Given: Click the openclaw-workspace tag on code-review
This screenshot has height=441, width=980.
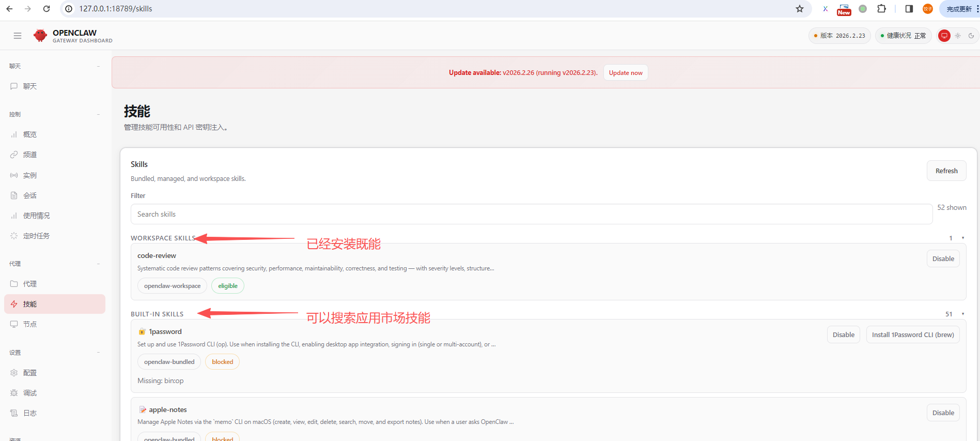Looking at the screenshot, I should point(172,286).
